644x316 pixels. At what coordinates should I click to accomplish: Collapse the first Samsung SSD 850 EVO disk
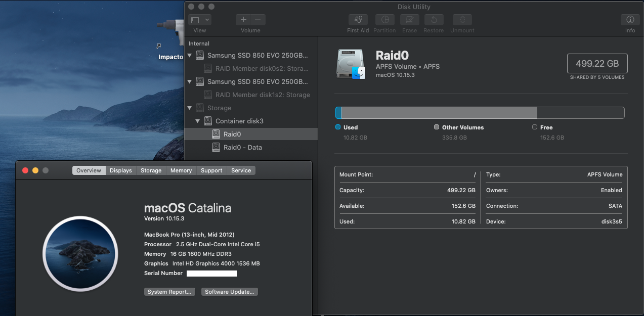click(x=190, y=56)
